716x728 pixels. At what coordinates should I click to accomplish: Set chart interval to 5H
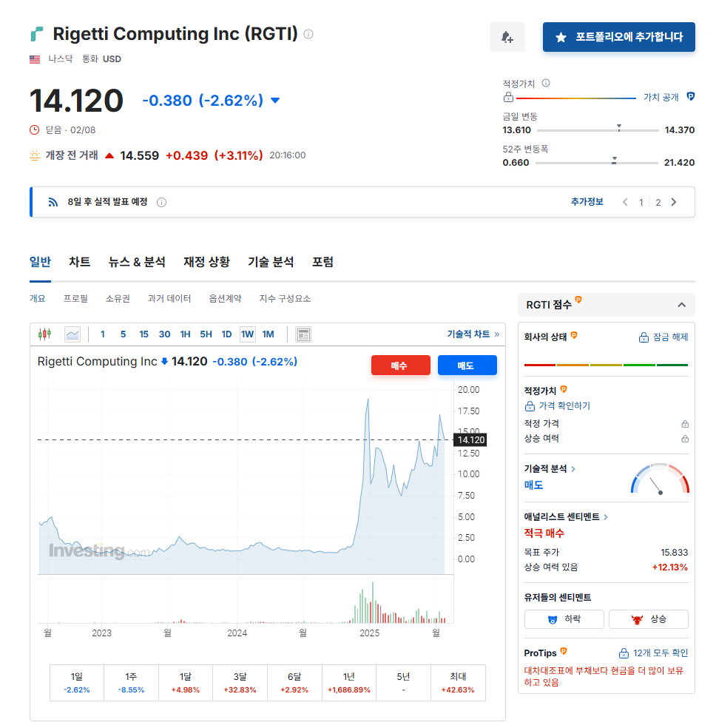[206, 334]
